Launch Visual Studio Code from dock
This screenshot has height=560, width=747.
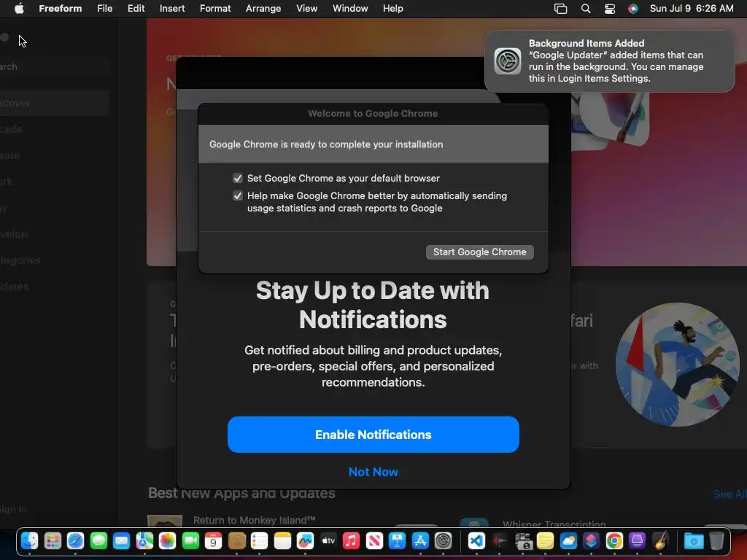click(x=476, y=541)
